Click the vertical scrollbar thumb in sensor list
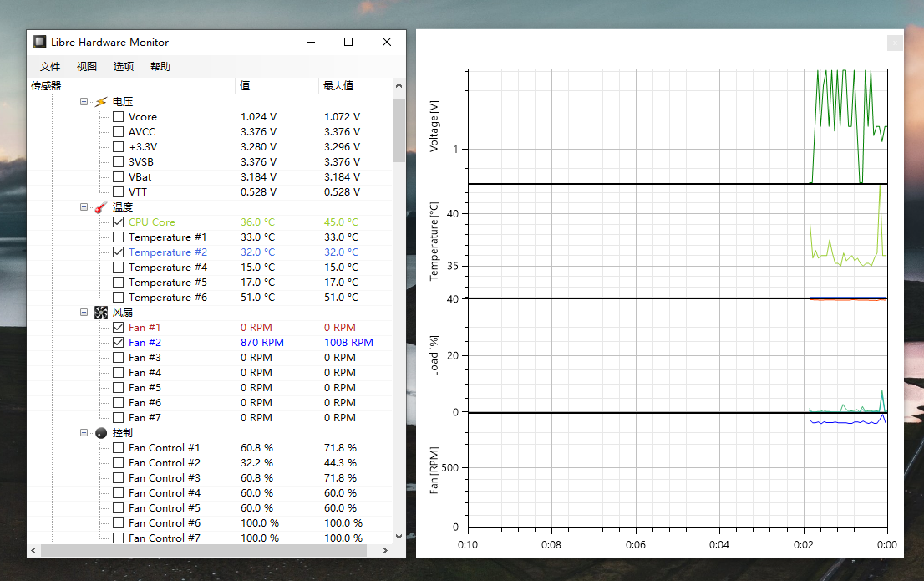This screenshot has height=581, width=924. point(399,130)
